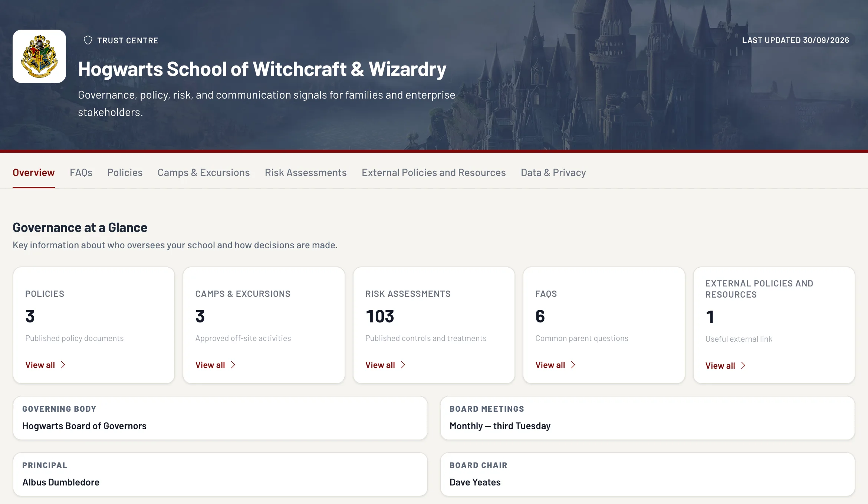The image size is (868, 504).
Task: Click the Risk Assessments count 103
Action: point(380,316)
